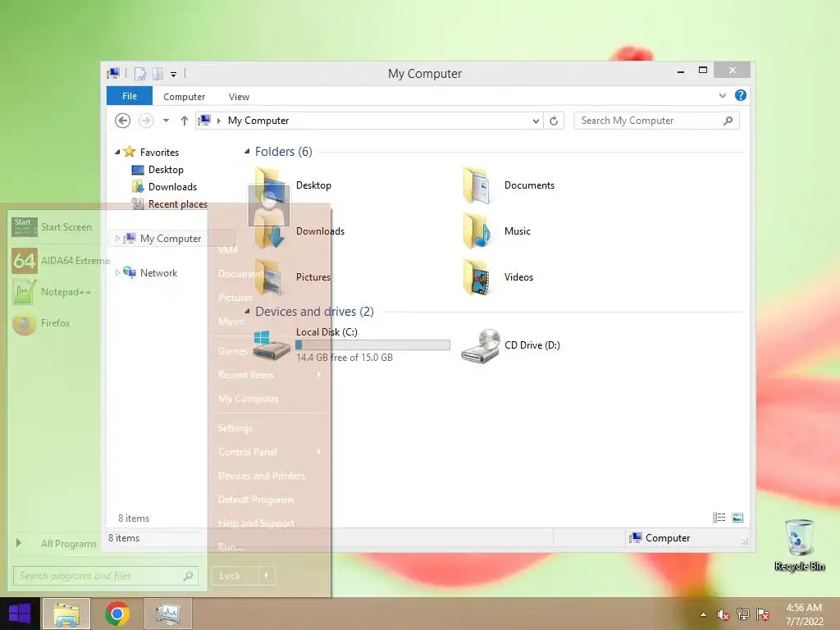Screen dimensions: 840x630
Task: Click the taskbar clock and date
Action: tap(804, 614)
